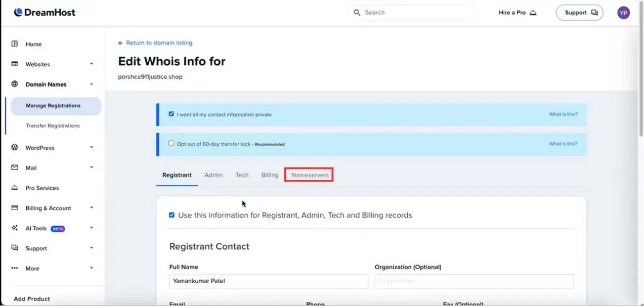Open Transfer Registrations in sidebar
The width and height of the screenshot is (644, 306).
[x=53, y=126]
